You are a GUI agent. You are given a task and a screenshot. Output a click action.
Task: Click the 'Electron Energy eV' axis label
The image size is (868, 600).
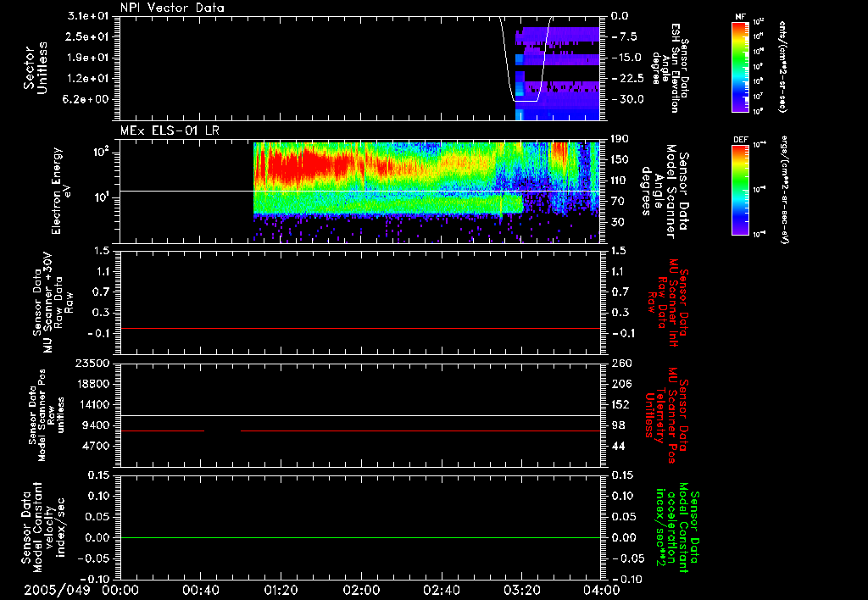coord(61,191)
